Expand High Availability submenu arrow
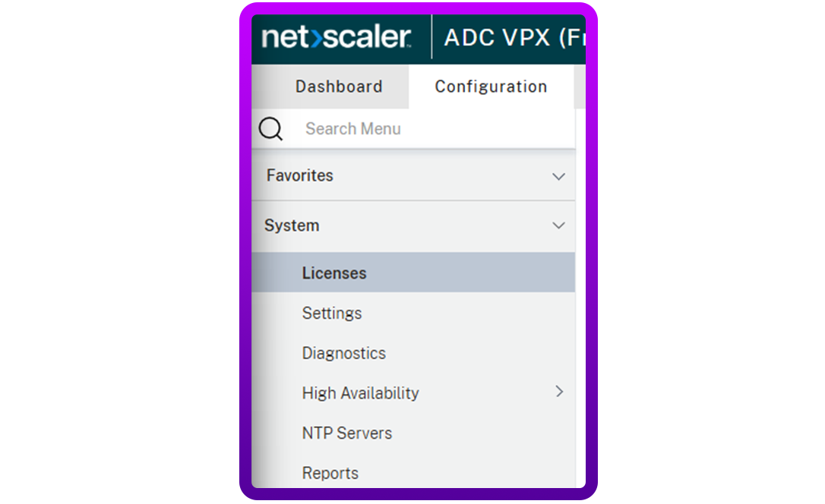Image resolution: width=825 pixels, height=504 pixels. (559, 392)
